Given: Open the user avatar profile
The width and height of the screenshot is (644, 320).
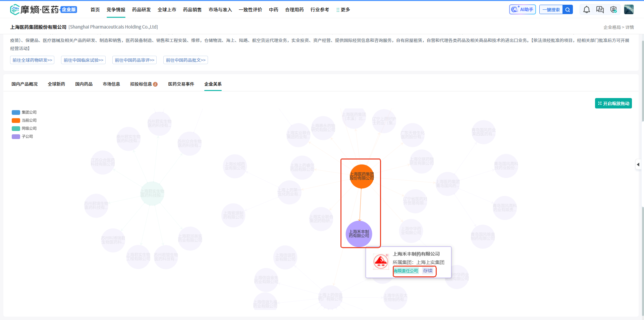Looking at the screenshot, I should coord(629,9).
